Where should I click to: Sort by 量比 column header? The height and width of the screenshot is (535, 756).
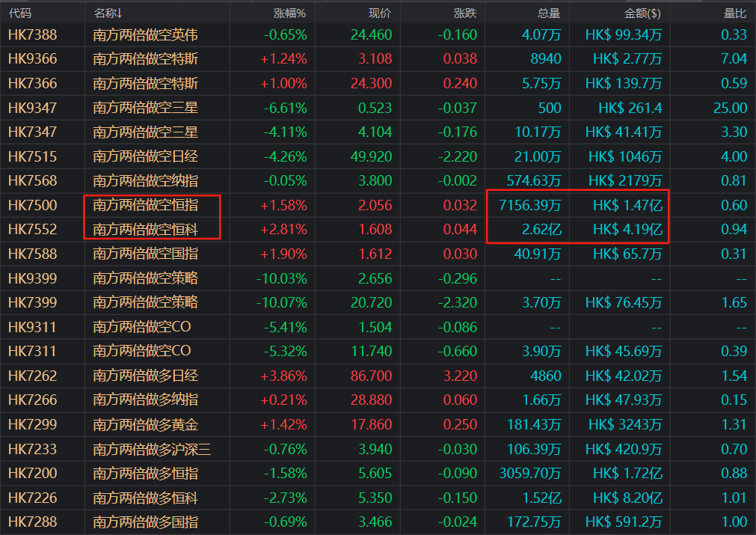coord(735,13)
